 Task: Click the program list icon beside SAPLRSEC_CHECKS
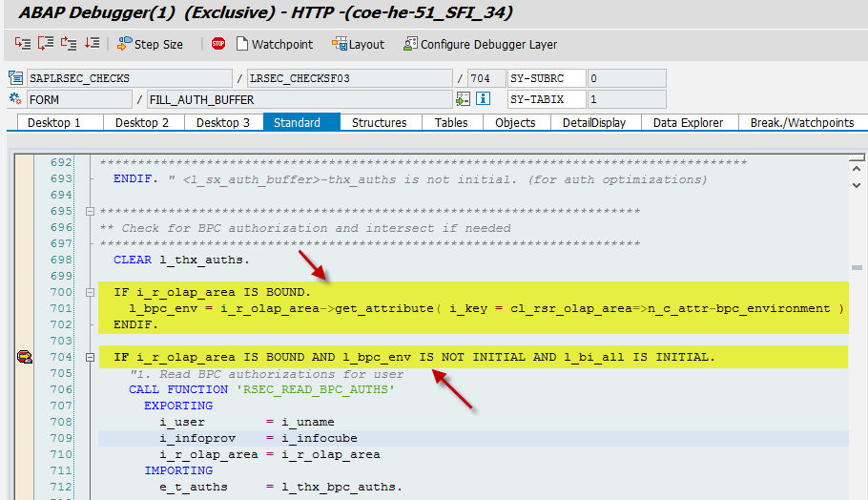tap(16, 78)
